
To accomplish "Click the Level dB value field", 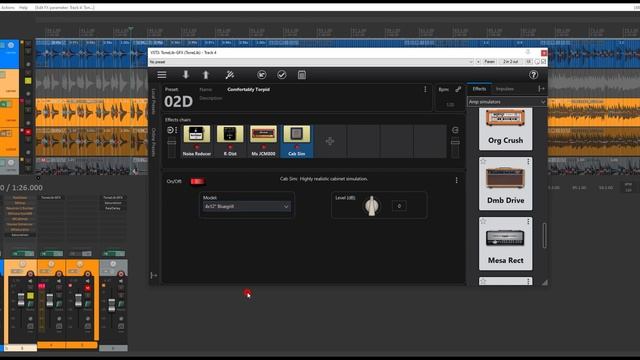I will point(399,206).
